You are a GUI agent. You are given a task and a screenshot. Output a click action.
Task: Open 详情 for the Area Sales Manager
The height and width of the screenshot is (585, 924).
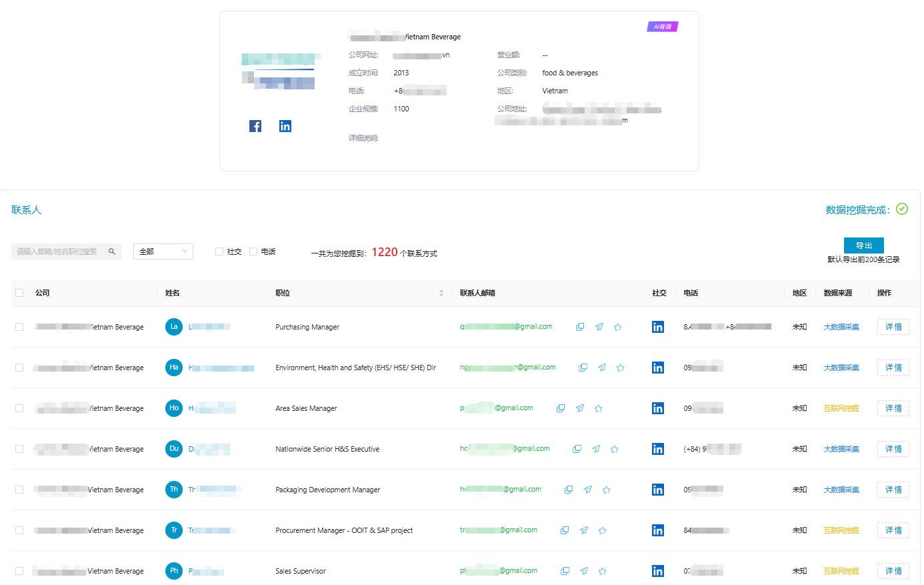(x=893, y=408)
